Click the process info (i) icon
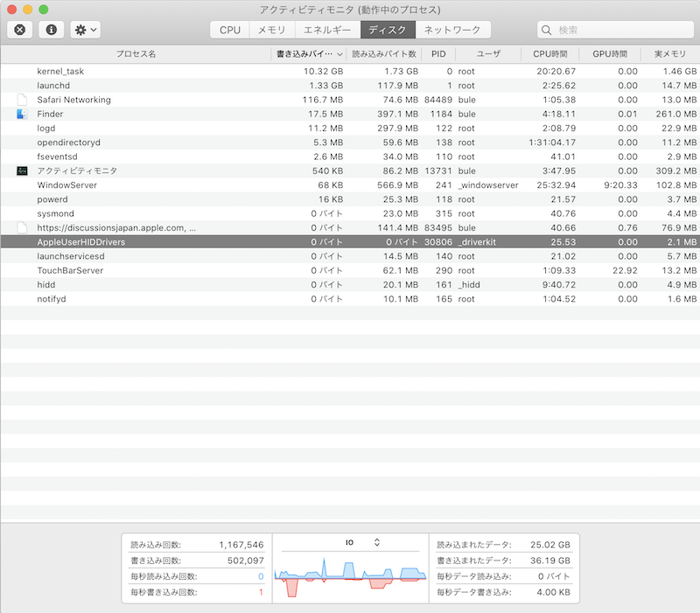 (x=51, y=30)
